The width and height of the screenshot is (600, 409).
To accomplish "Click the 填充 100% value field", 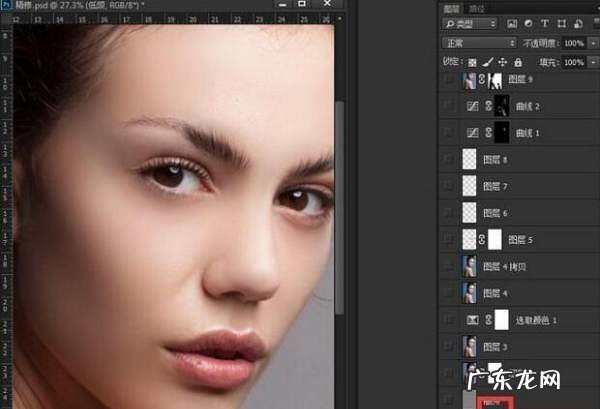I will [x=574, y=62].
